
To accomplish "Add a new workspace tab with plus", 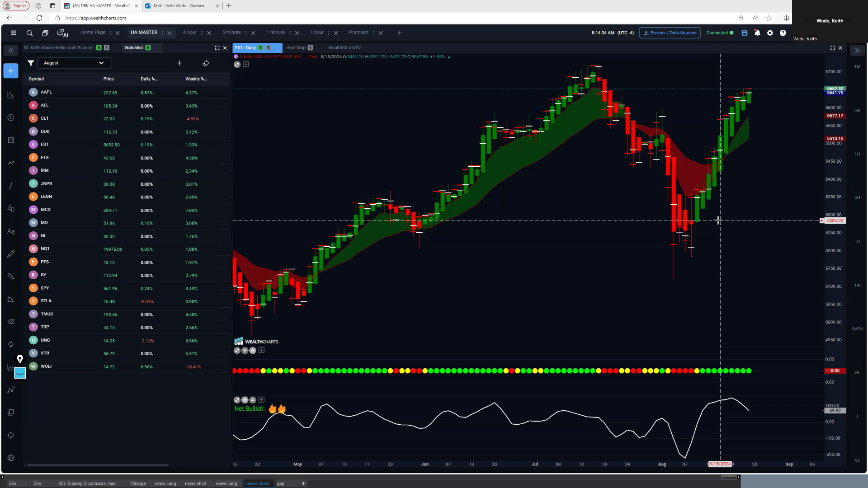I will point(399,33).
